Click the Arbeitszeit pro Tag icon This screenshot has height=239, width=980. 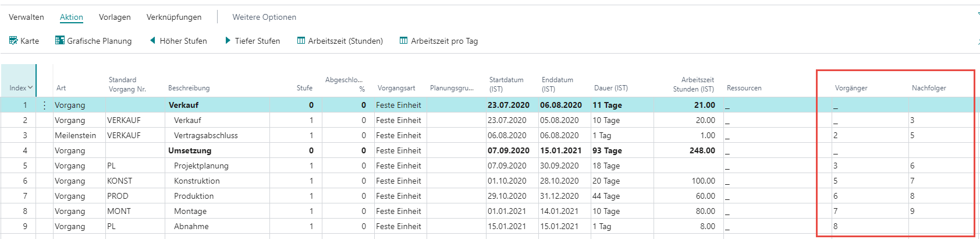(403, 41)
